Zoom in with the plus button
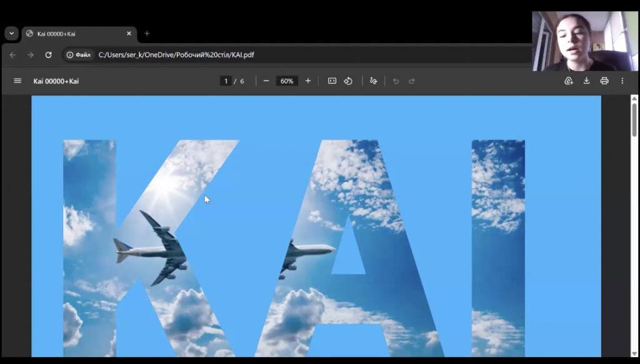Viewport: 640px width, 364px height. [x=308, y=81]
